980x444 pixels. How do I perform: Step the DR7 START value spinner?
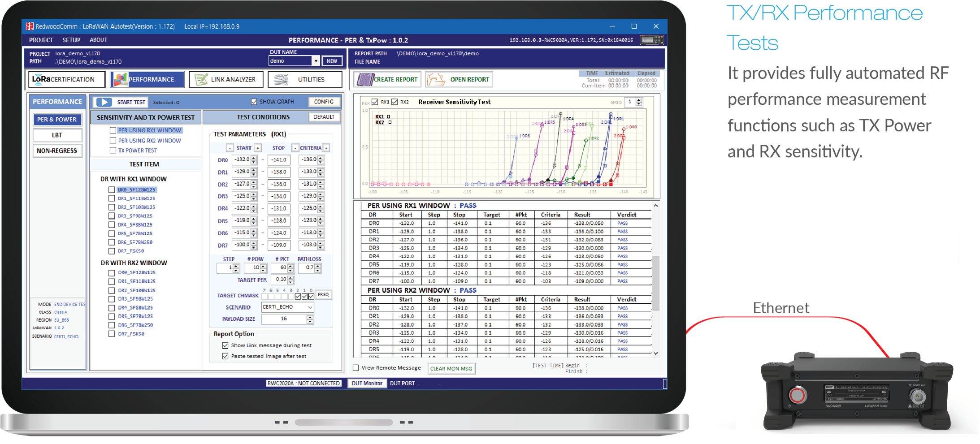click(254, 245)
